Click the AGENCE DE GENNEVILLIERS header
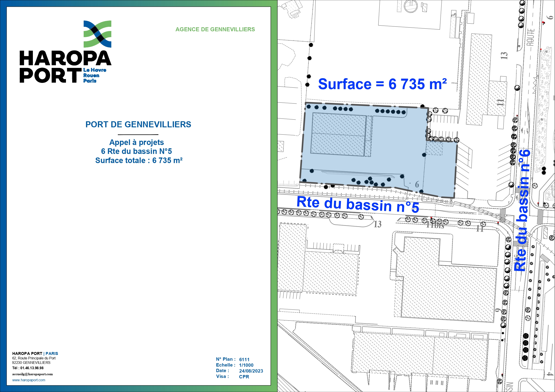The image size is (555, 392). point(215,29)
